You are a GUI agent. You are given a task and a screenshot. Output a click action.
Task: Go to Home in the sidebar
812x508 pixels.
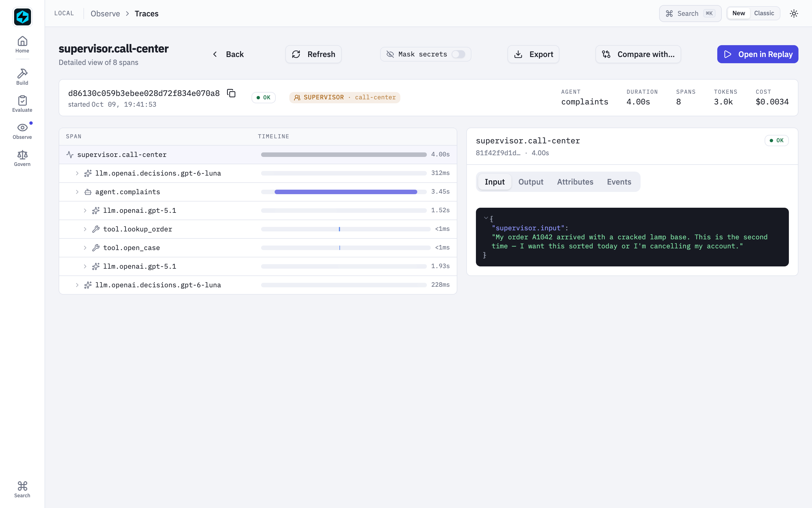(x=22, y=45)
